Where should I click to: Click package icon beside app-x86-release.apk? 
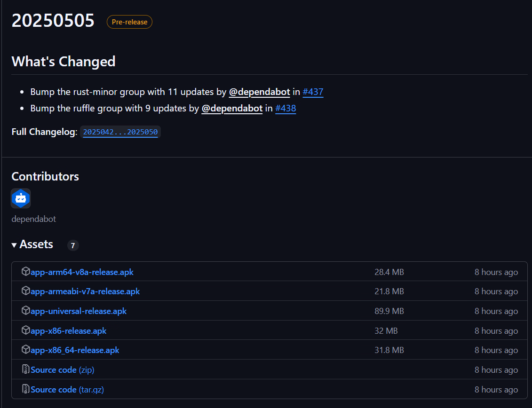pyautogui.click(x=26, y=330)
